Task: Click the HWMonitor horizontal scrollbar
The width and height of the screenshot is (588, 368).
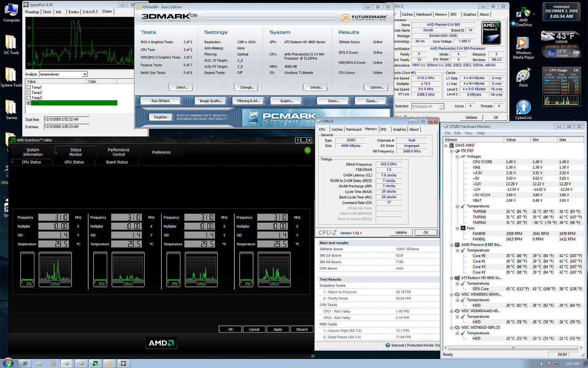Action: [x=513, y=348]
